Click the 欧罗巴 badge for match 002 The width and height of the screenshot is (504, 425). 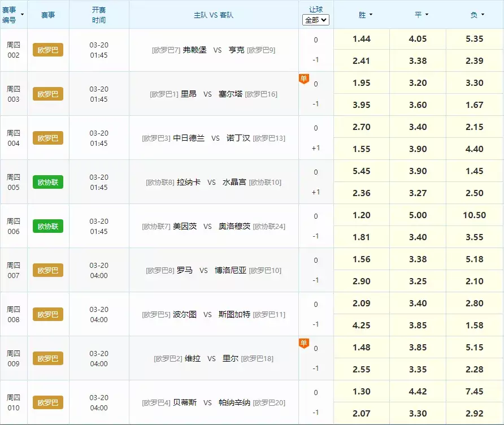[48, 50]
